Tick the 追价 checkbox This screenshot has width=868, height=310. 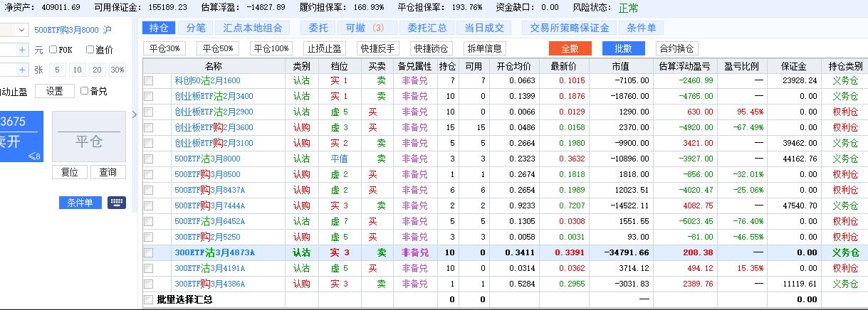(90, 50)
